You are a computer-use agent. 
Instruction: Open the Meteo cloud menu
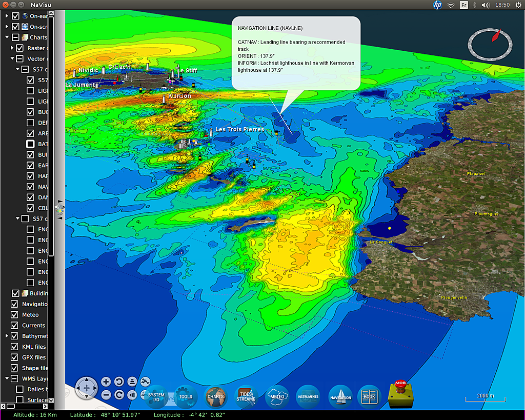pyautogui.click(x=277, y=396)
